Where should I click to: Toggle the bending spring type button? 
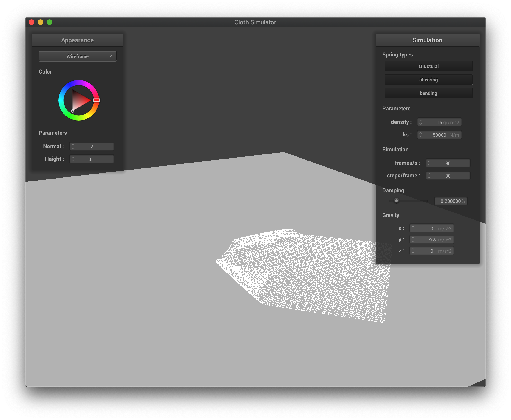coord(428,93)
